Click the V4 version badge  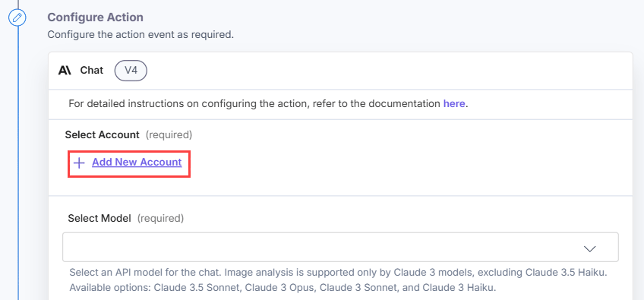pyautogui.click(x=131, y=70)
